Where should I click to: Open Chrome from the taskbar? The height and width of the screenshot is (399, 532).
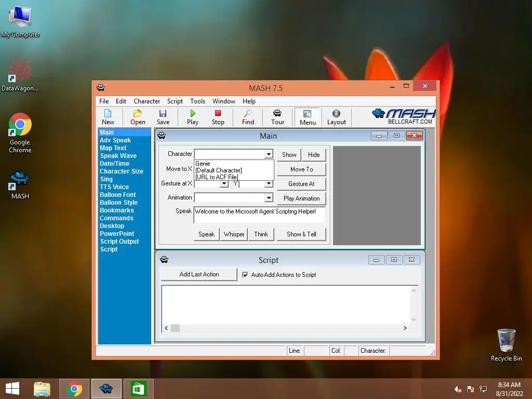coord(74,389)
